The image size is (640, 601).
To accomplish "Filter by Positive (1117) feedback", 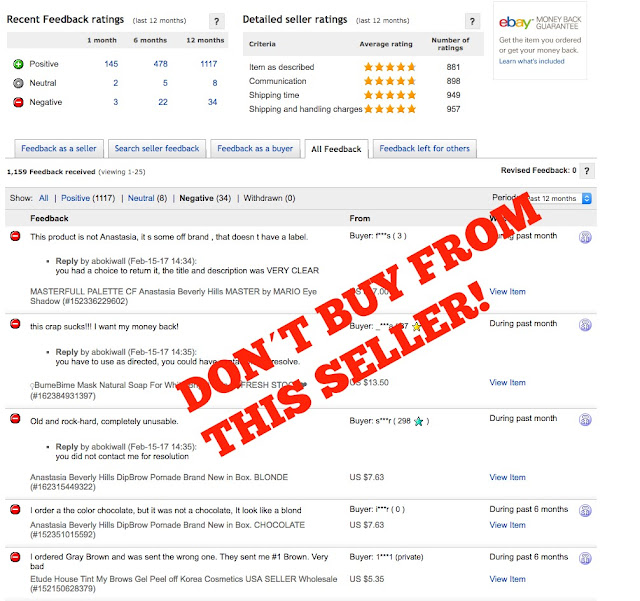I will click(x=88, y=198).
